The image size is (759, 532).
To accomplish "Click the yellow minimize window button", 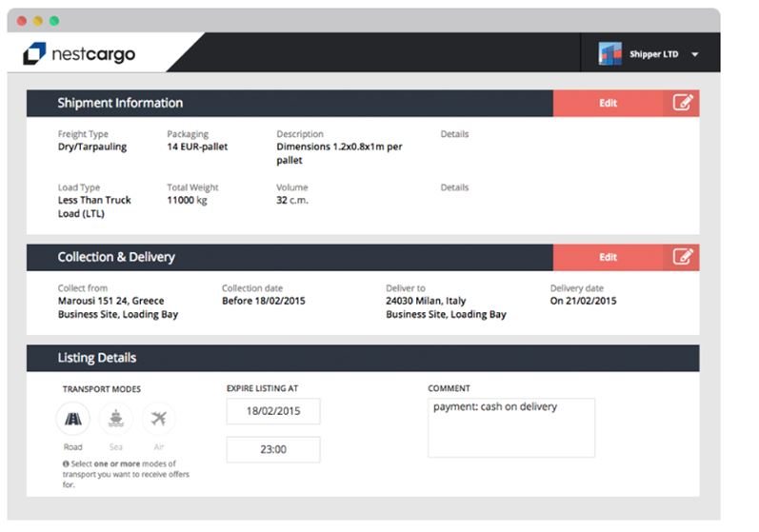I will pyautogui.click(x=38, y=20).
